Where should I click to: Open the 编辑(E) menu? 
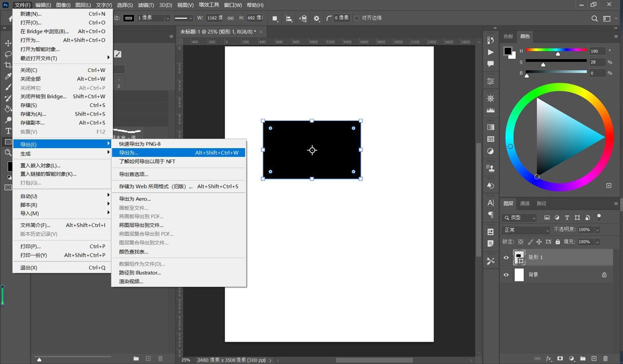coord(43,5)
